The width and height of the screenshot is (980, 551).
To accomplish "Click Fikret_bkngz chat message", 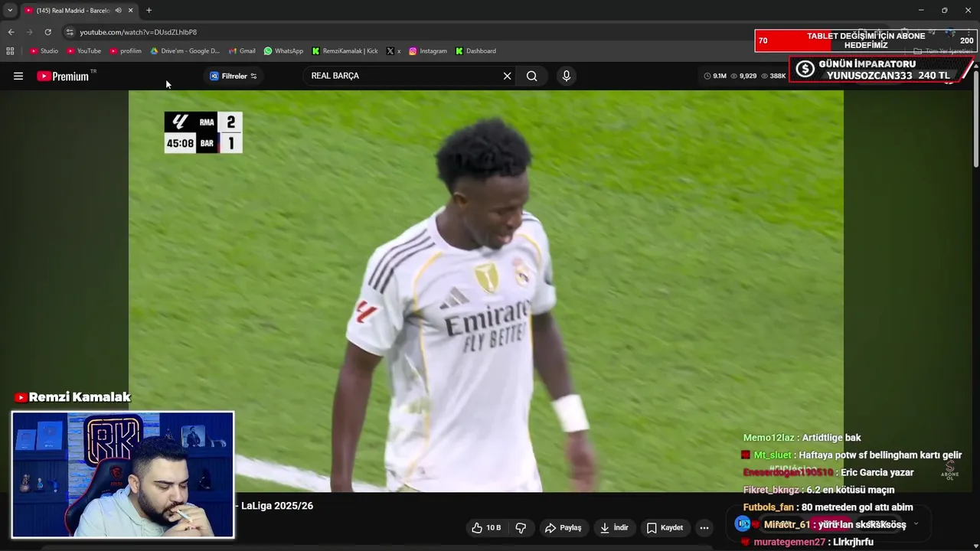I will 818,490.
